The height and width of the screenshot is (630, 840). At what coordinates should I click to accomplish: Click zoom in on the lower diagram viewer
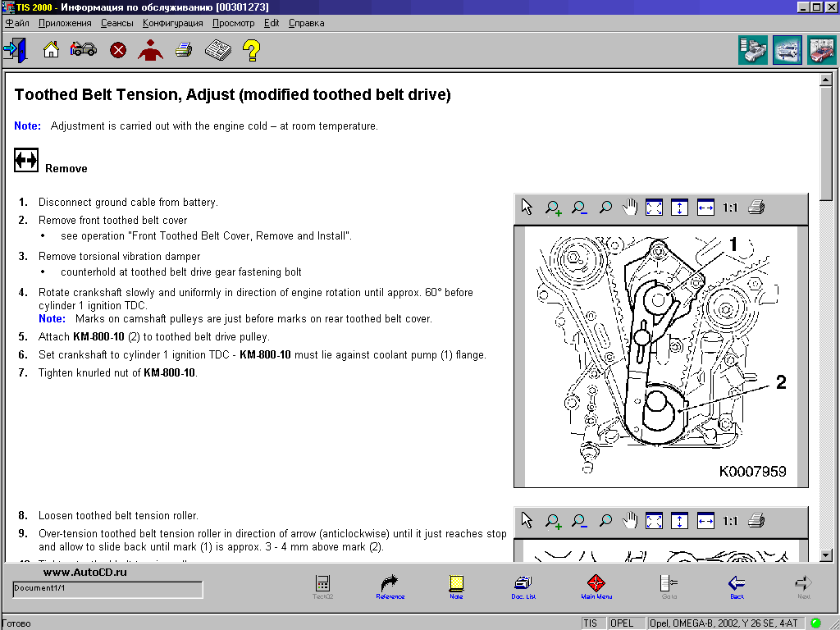coord(554,521)
